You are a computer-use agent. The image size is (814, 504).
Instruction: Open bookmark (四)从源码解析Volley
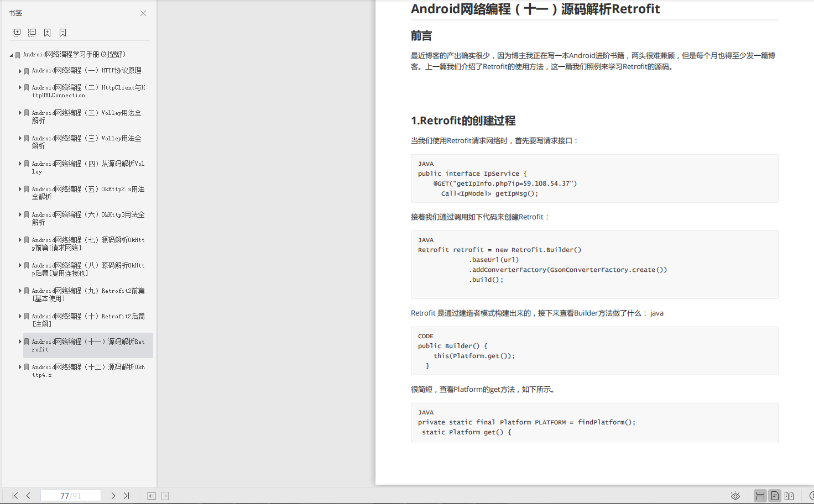(x=88, y=167)
